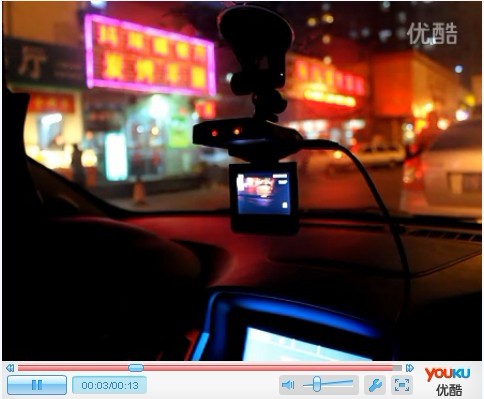Click the 厅 sign in the video frame

pyautogui.click(x=32, y=63)
